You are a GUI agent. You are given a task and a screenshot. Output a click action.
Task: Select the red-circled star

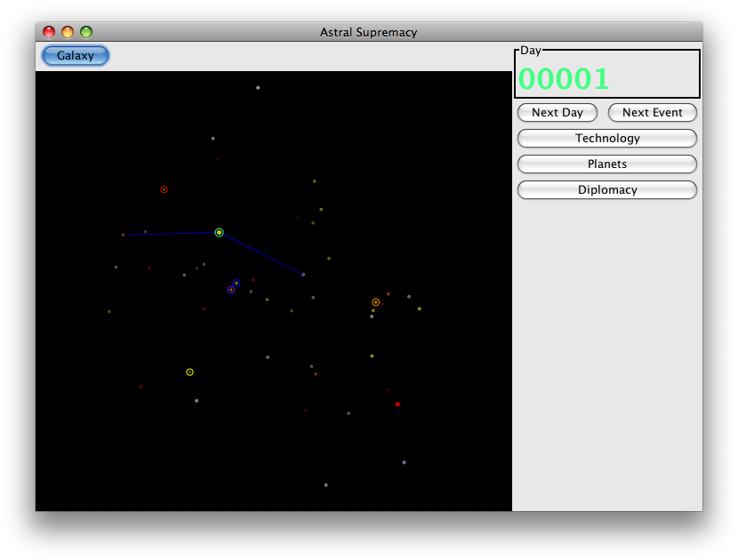pyautogui.click(x=164, y=189)
